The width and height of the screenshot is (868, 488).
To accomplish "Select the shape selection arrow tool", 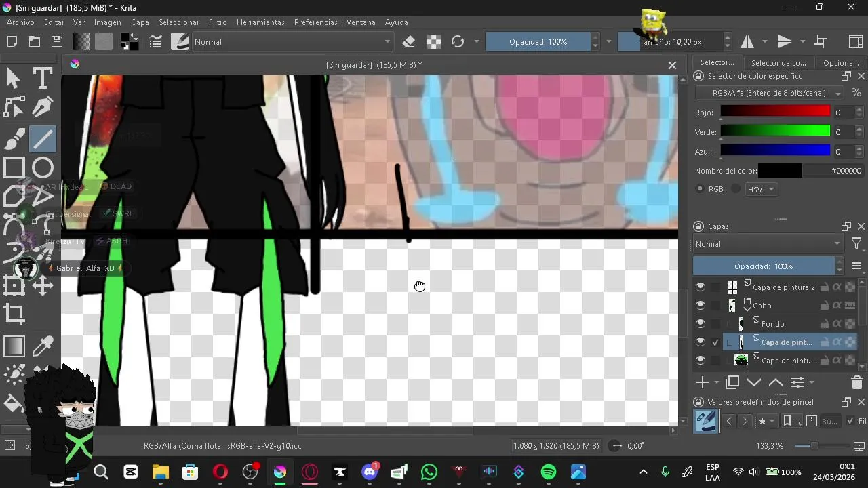I will 14,79.
